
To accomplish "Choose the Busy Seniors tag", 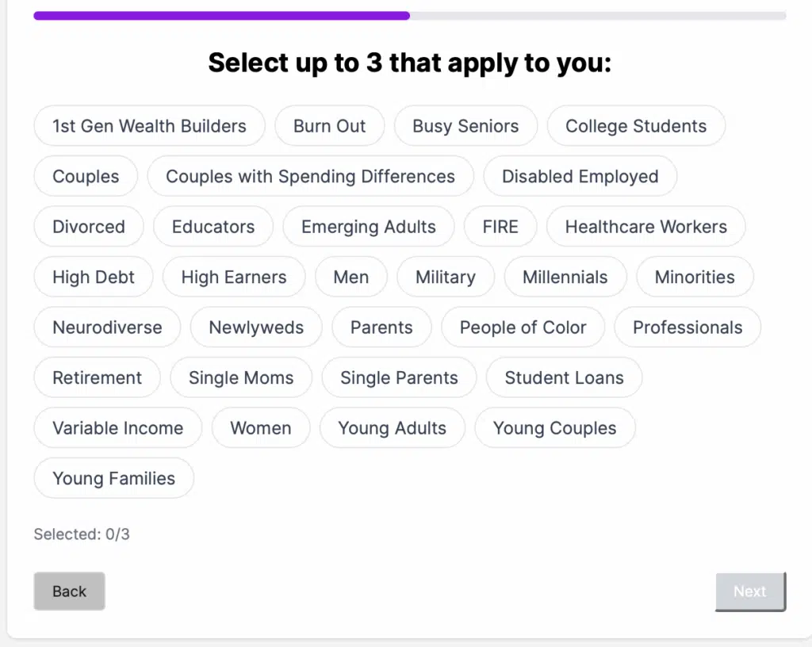I will tap(465, 126).
